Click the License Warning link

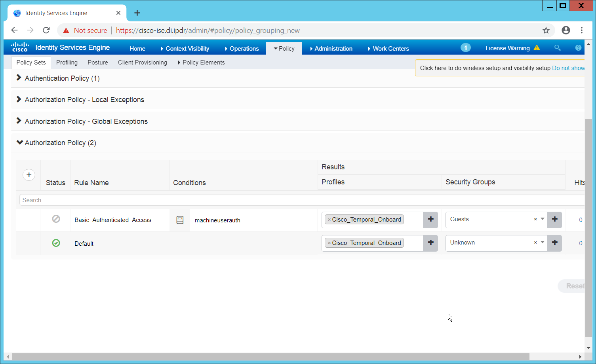coord(508,48)
